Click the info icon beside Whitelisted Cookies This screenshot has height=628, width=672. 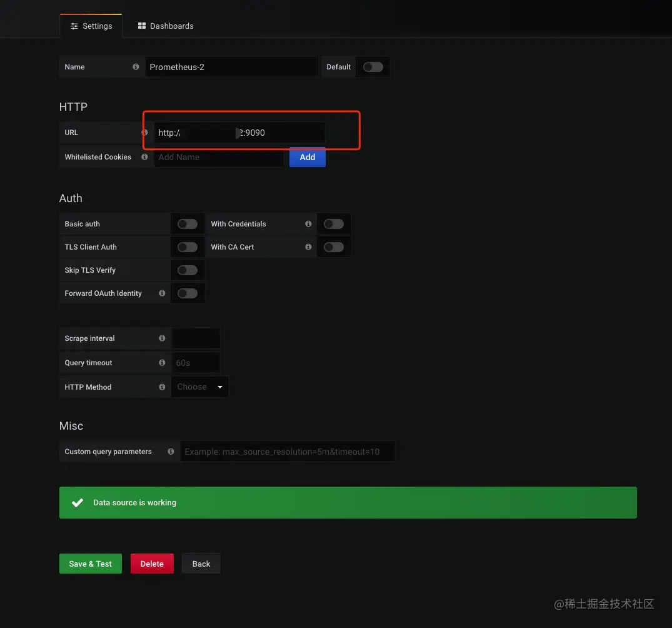144,157
